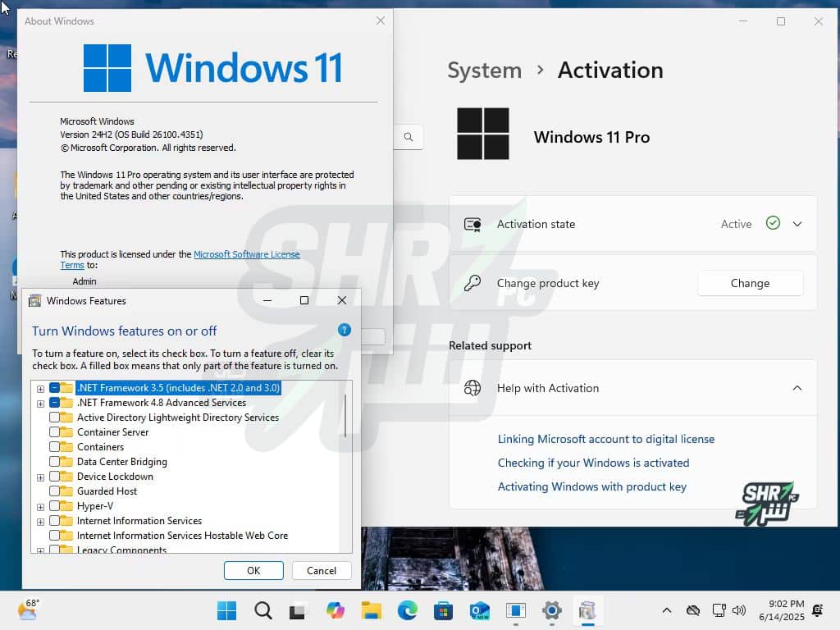Switch to Windows Features taskbar item
840x630 pixels.
tap(587, 610)
